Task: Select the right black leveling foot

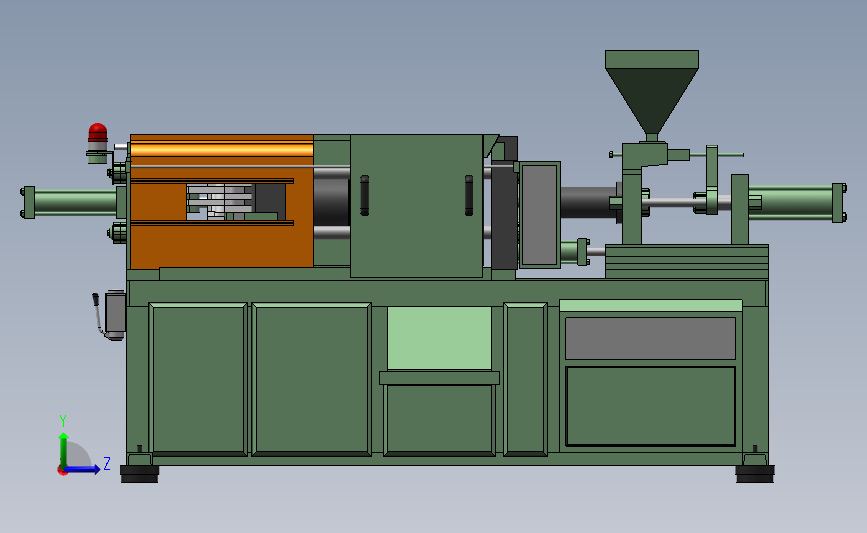Action: (755, 474)
